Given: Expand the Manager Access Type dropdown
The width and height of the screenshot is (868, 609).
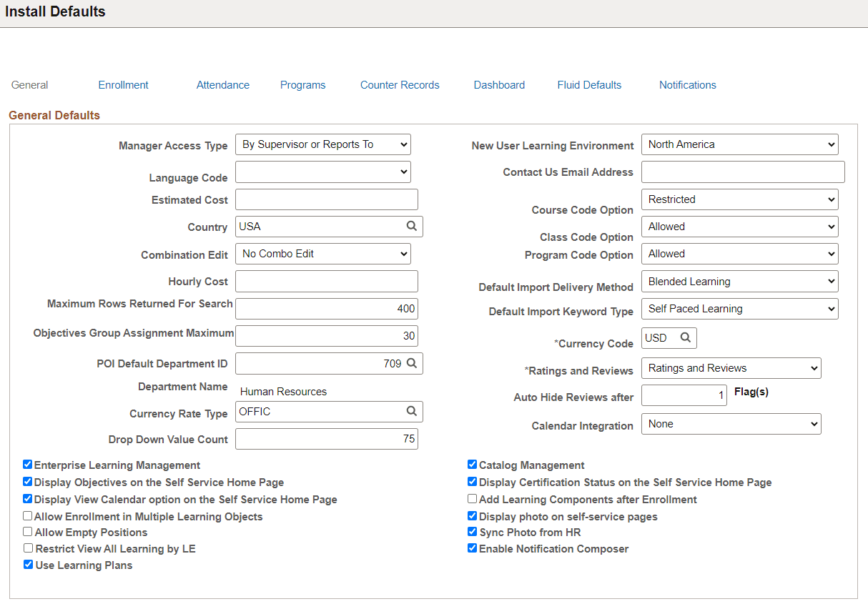Looking at the screenshot, I should coord(323,144).
